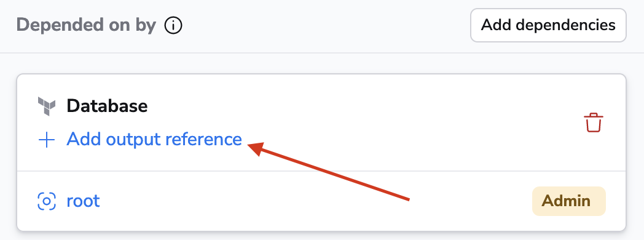The width and height of the screenshot is (644, 240).
Task: Click the blue root text
Action: [84, 201]
